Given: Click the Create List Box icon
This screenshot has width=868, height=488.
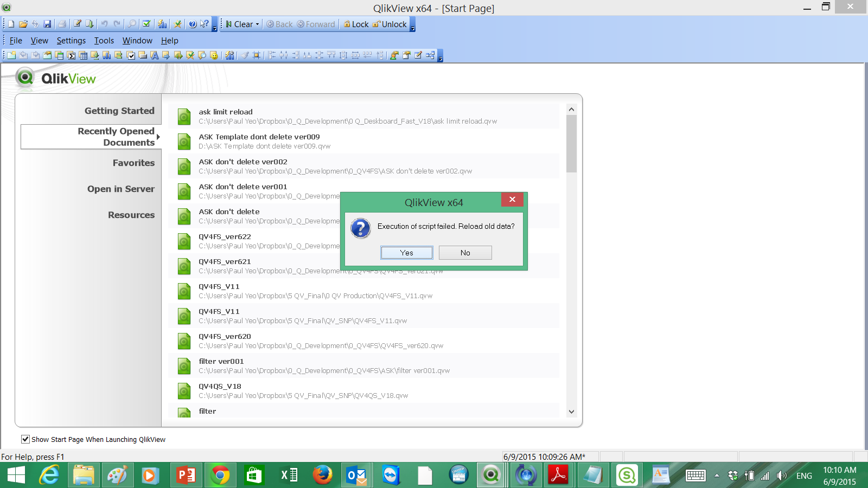Looking at the screenshot, I should pos(59,55).
